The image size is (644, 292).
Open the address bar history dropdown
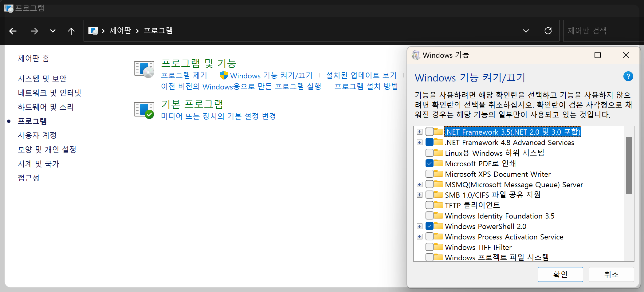(x=526, y=31)
